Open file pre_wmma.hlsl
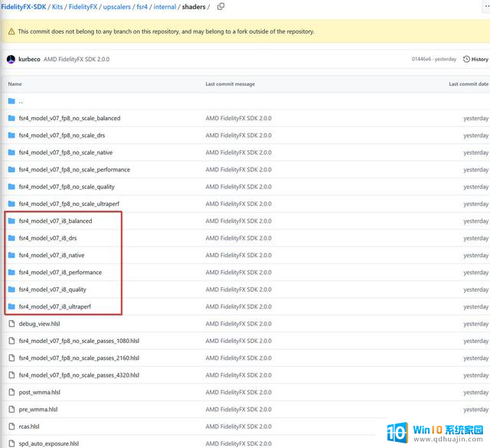The width and height of the screenshot is (490, 448). pyautogui.click(x=38, y=409)
